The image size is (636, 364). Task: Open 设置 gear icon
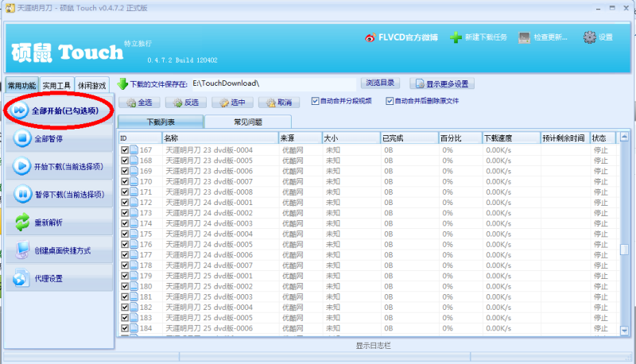pos(589,37)
